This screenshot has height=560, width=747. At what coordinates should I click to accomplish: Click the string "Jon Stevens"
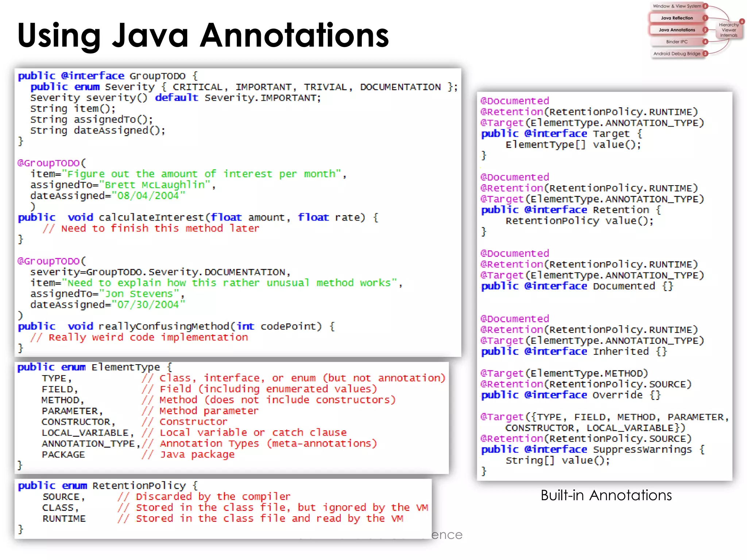tap(139, 294)
